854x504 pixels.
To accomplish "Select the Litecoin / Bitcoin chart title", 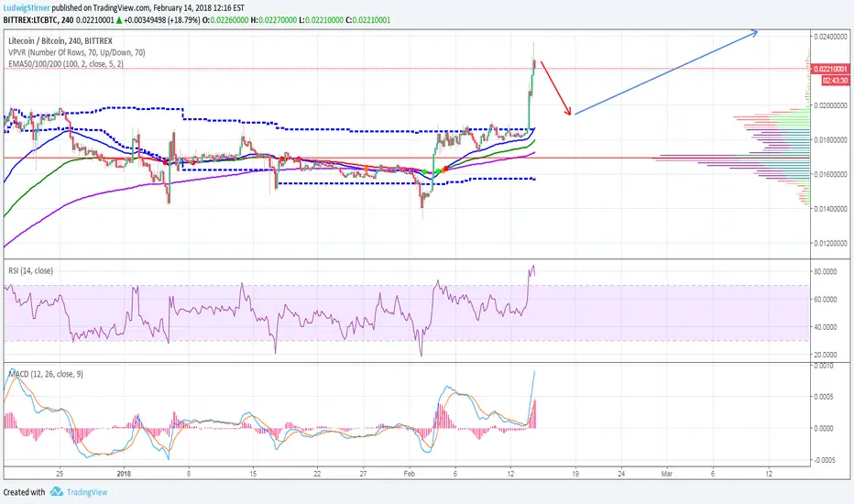I will pos(60,41).
